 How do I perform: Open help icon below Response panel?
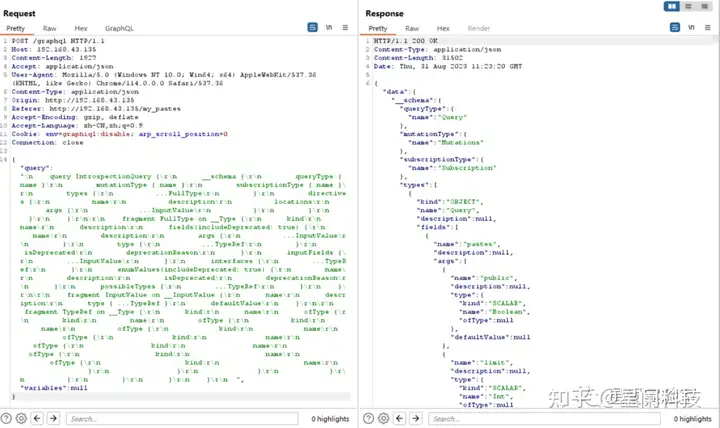(x=368, y=418)
